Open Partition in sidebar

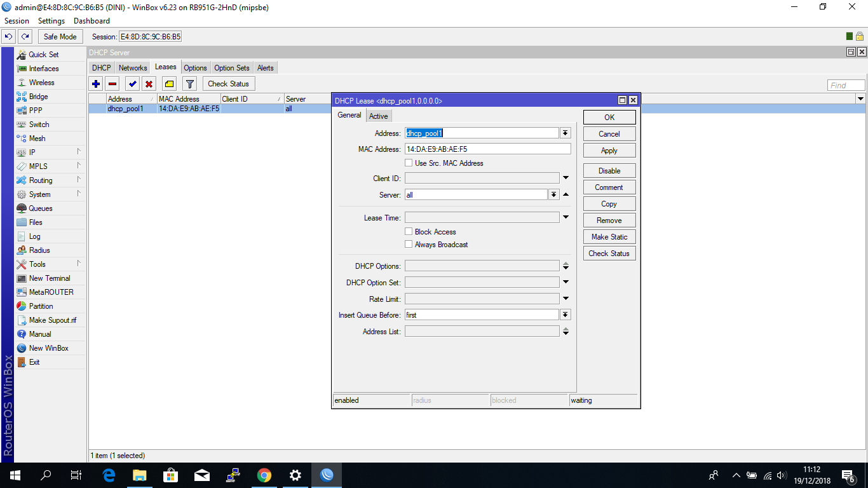50,306
